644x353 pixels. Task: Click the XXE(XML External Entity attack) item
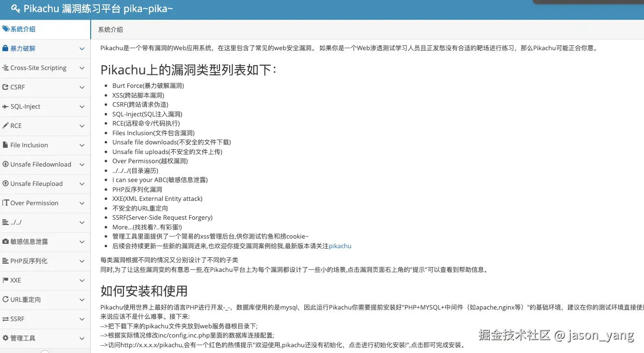[x=157, y=198]
